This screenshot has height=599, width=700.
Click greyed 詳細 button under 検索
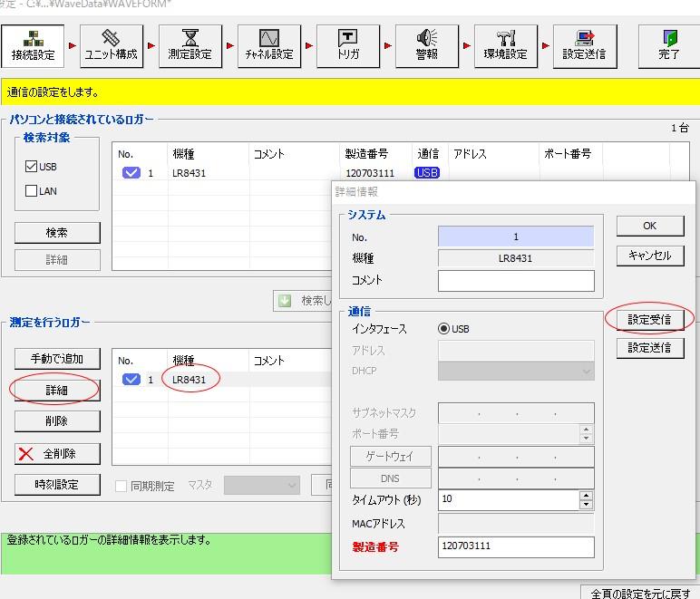(57, 259)
